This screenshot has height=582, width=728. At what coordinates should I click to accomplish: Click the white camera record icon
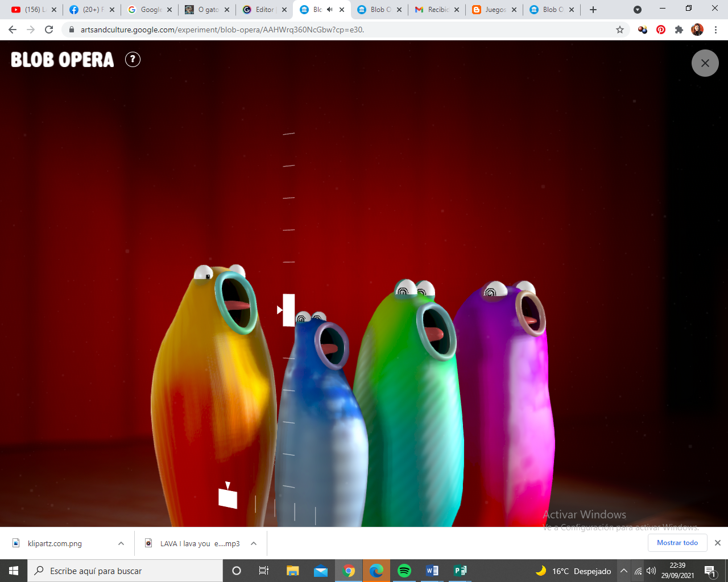pos(227,497)
